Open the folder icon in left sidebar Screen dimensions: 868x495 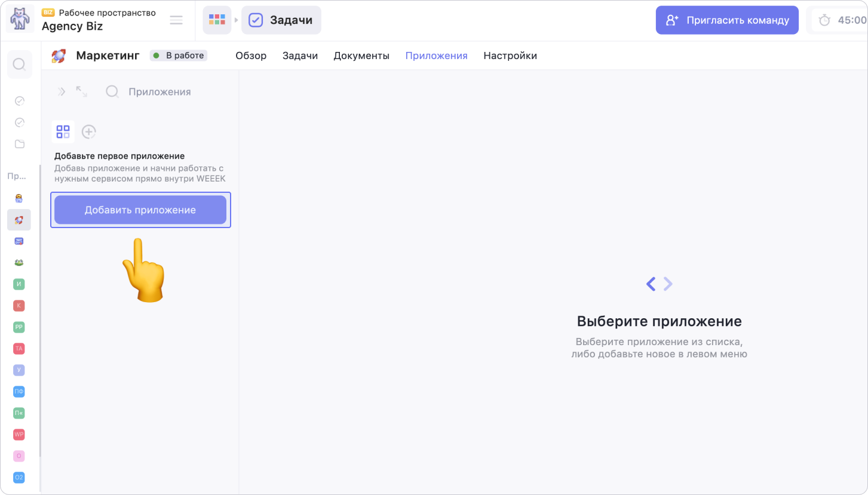point(19,144)
